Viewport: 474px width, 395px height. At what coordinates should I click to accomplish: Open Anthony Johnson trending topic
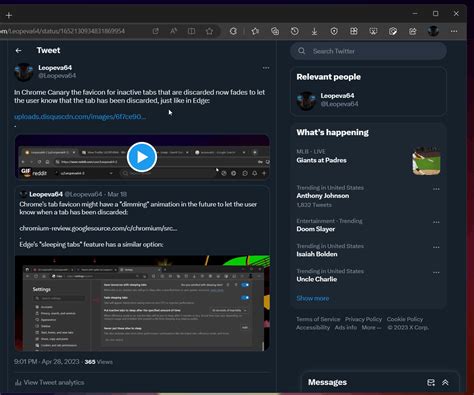[x=323, y=196]
